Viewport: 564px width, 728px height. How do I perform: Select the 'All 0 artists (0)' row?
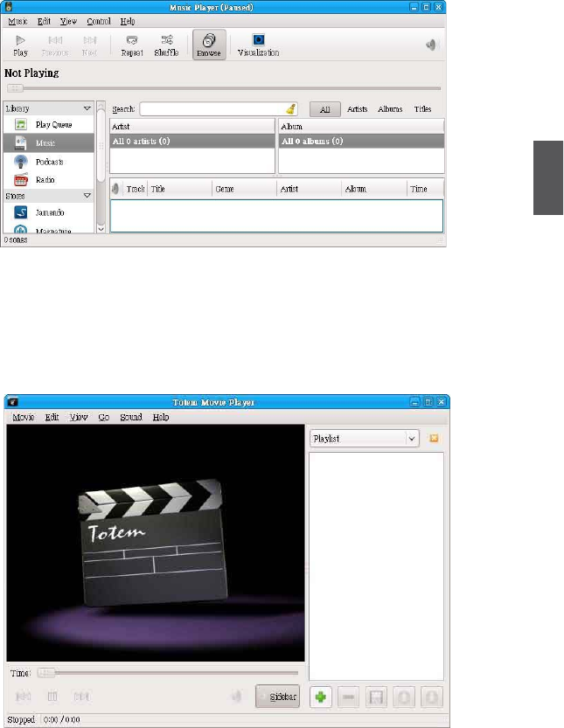(192, 142)
